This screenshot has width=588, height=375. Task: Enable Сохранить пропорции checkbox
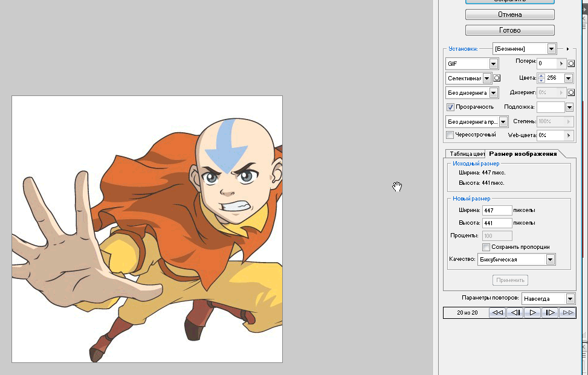(x=486, y=247)
